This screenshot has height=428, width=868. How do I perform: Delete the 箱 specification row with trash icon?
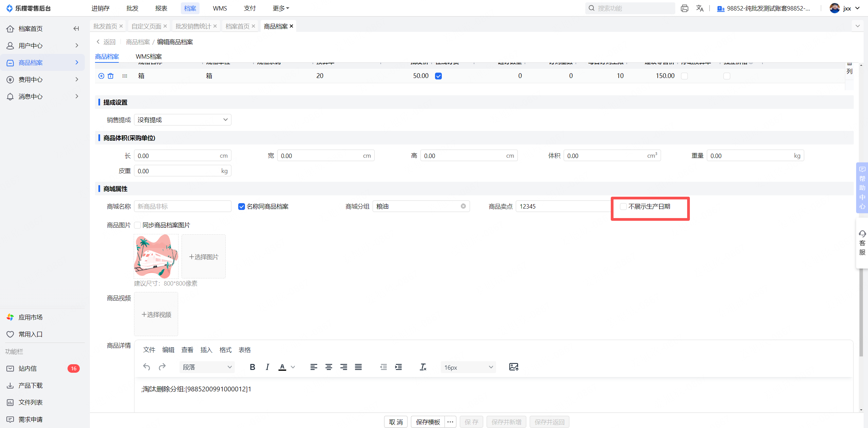[x=111, y=76]
